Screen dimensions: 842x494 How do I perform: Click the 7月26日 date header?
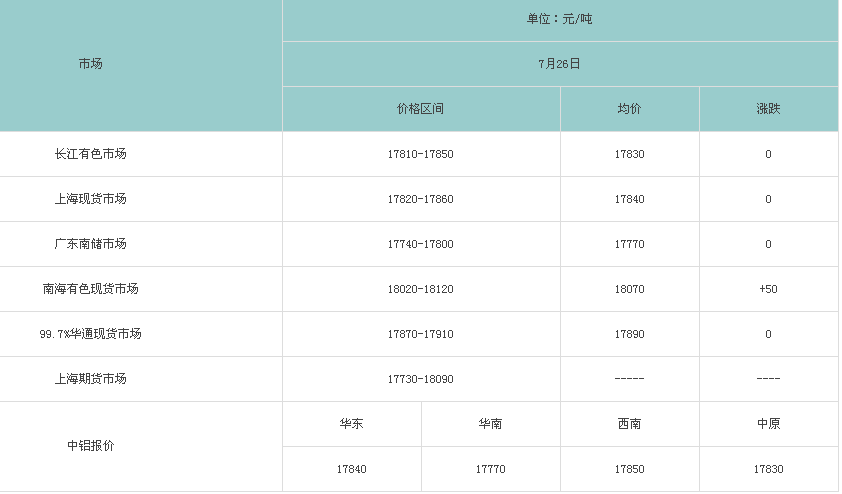559,64
